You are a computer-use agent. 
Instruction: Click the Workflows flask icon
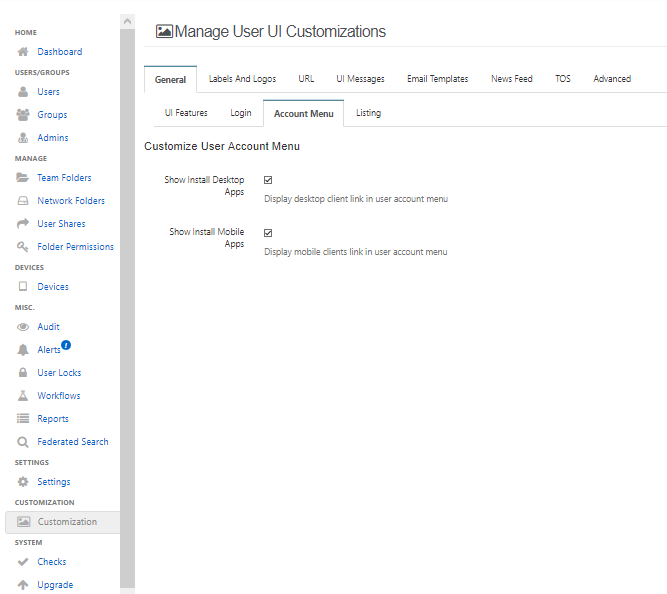[x=23, y=396]
